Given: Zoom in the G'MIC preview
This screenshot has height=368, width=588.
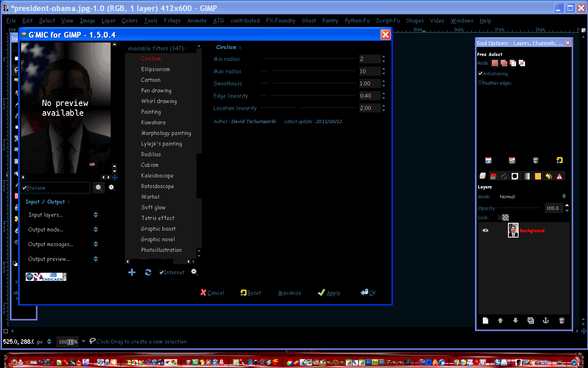Looking at the screenshot, I should pyautogui.click(x=111, y=188).
